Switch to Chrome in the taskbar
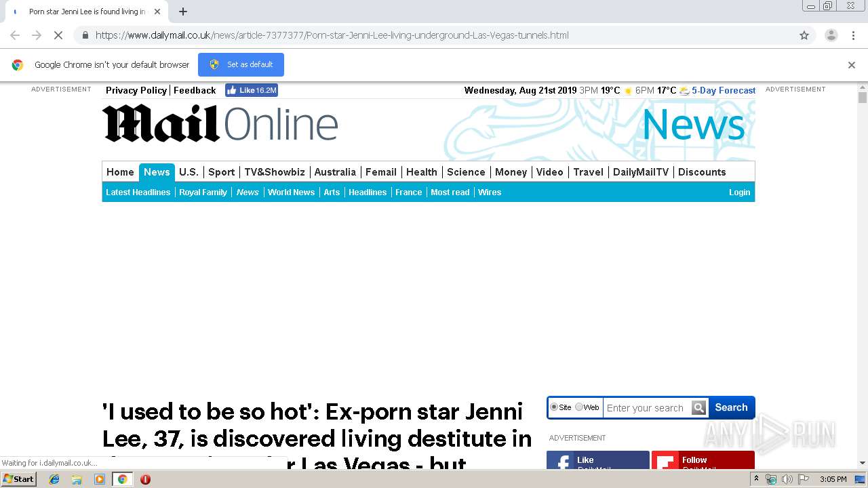Screen dimensions: 868x488 [122, 479]
